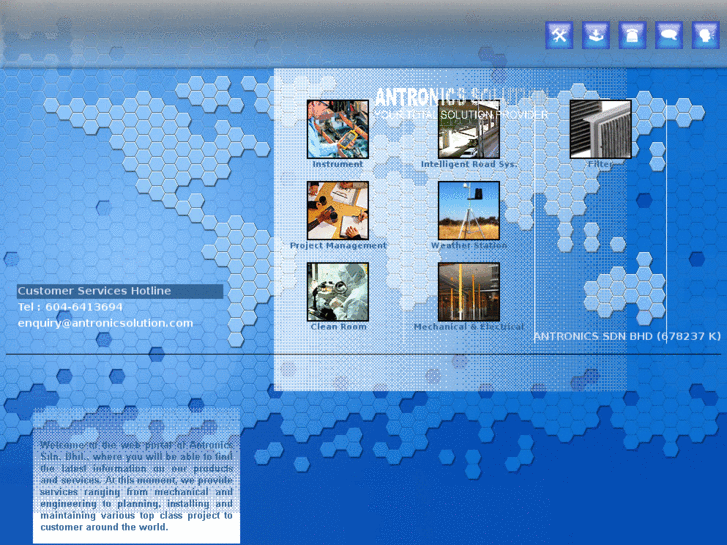727x545 pixels.
Task: Open the Weather Station photo thumbnail
Action: [469, 211]
